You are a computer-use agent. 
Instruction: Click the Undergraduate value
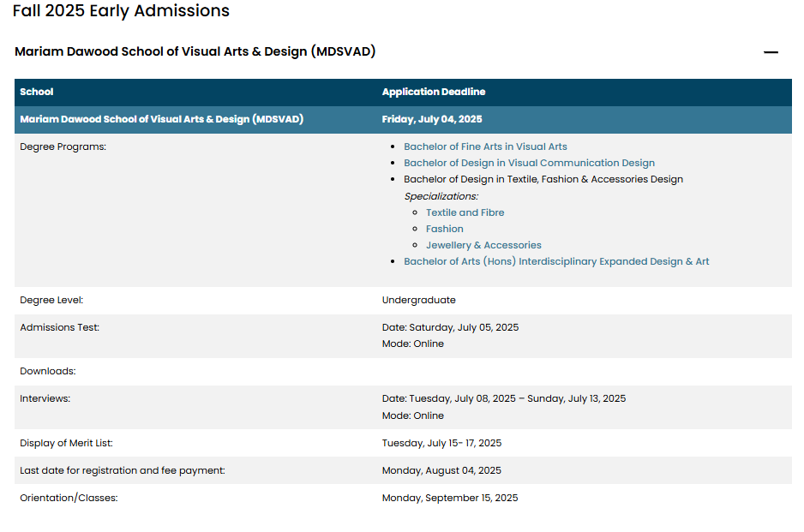click(x=419, y=301)
